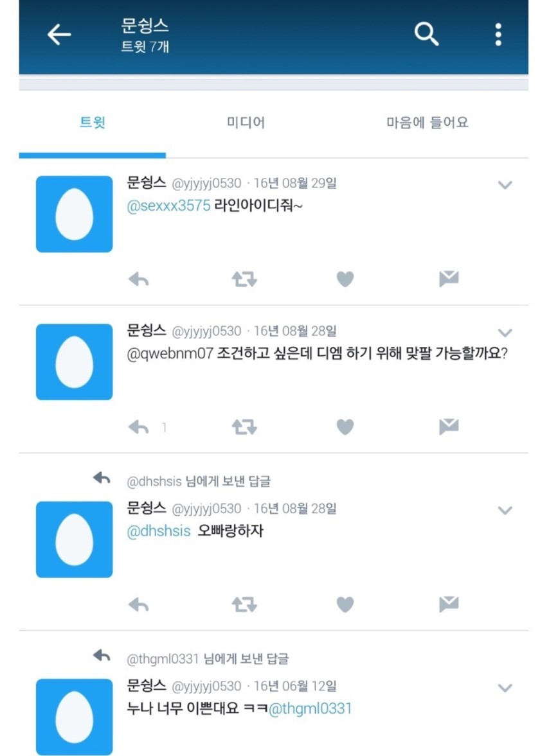Tap the egg avatar on first tweet

coord(75,214)
